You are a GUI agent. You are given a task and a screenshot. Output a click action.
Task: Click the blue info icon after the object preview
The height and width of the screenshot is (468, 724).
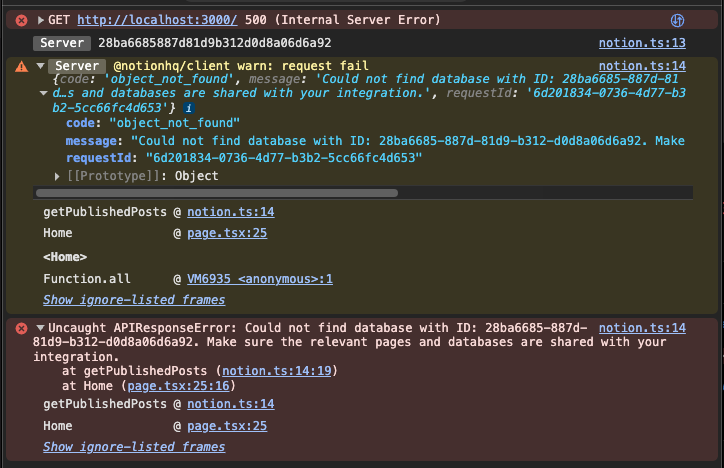tap(188, 107)
